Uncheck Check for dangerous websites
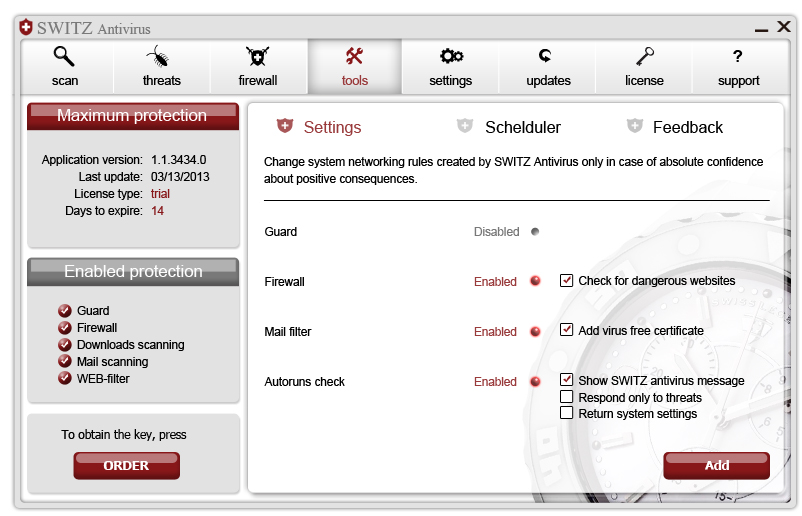Screen dimensions: 802x516 [567, 281]
